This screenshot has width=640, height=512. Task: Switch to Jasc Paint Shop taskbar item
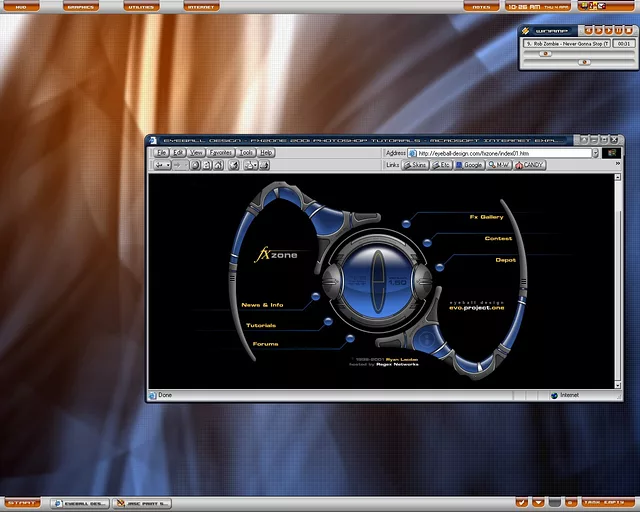(x=141, y=503)
